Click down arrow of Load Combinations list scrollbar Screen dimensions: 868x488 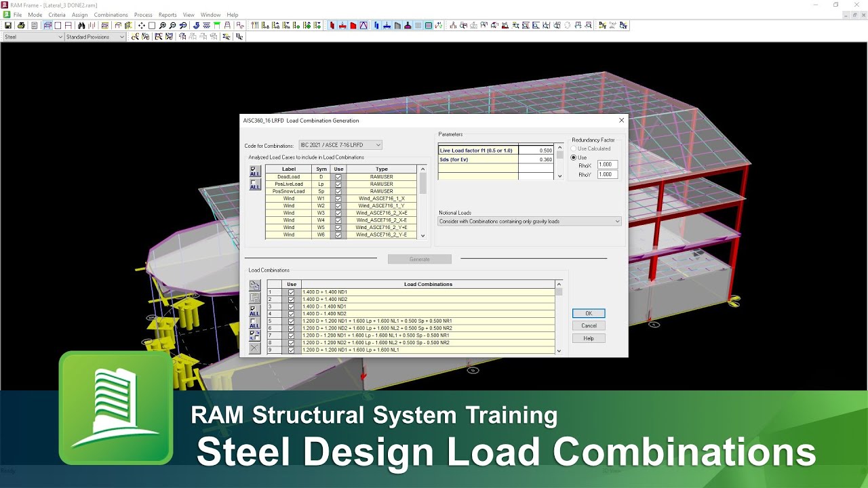559,351
